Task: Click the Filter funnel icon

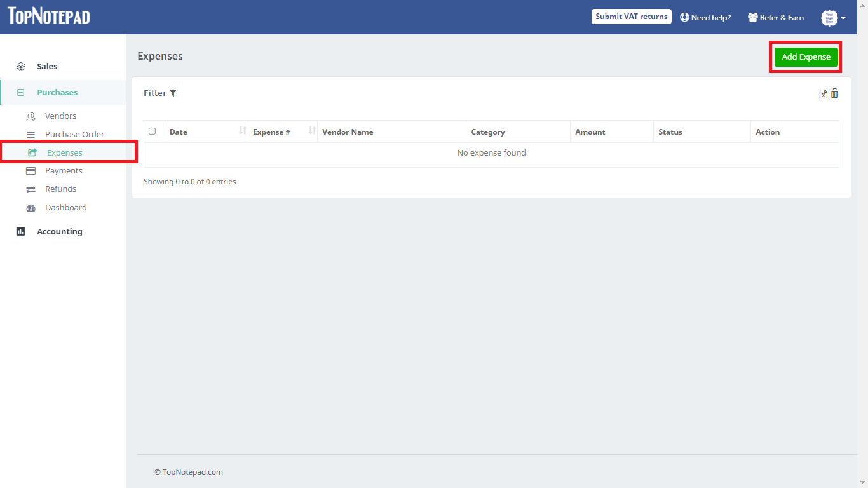Action: (x=173, y=93)
